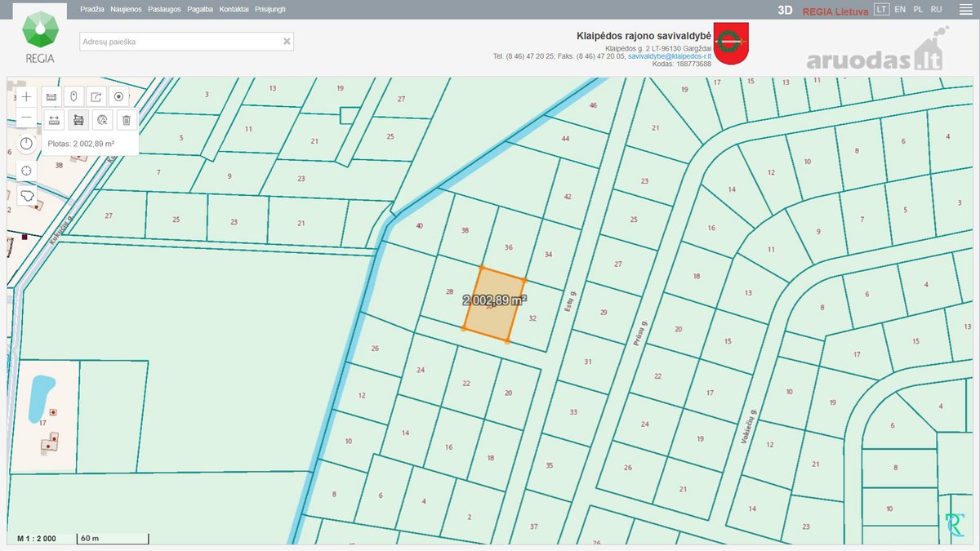Image resolution: width=980 pixels, height=551 pixels.
Task: Click parcel number 29 east of Estų g
Action: (604, 313)
